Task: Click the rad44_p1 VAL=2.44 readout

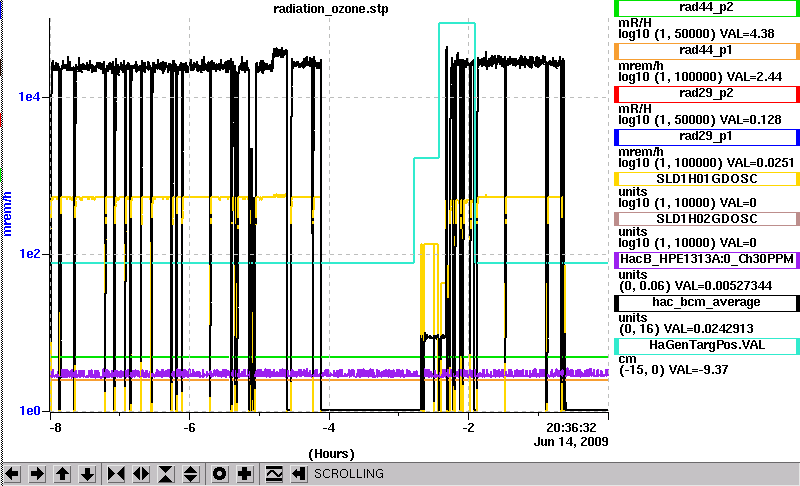Action: coord(754,76)
